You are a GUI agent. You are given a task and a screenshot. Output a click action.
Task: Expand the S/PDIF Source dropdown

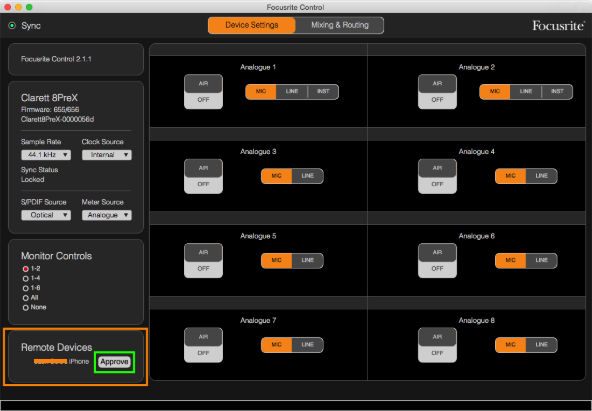(x=46, y=215)
